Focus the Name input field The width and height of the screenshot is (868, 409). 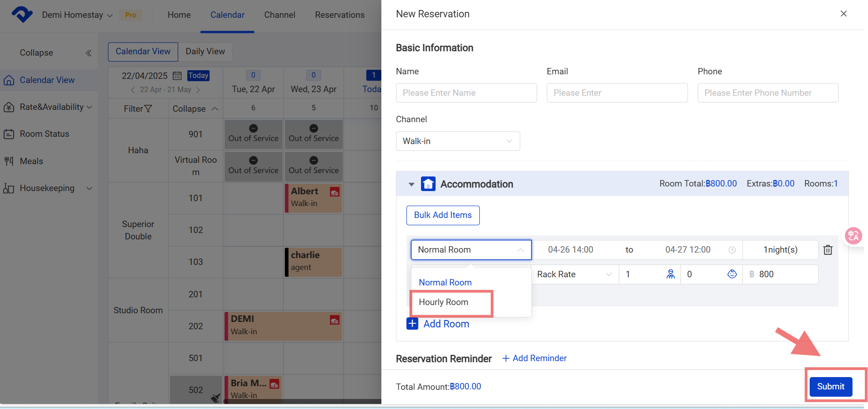466,93
